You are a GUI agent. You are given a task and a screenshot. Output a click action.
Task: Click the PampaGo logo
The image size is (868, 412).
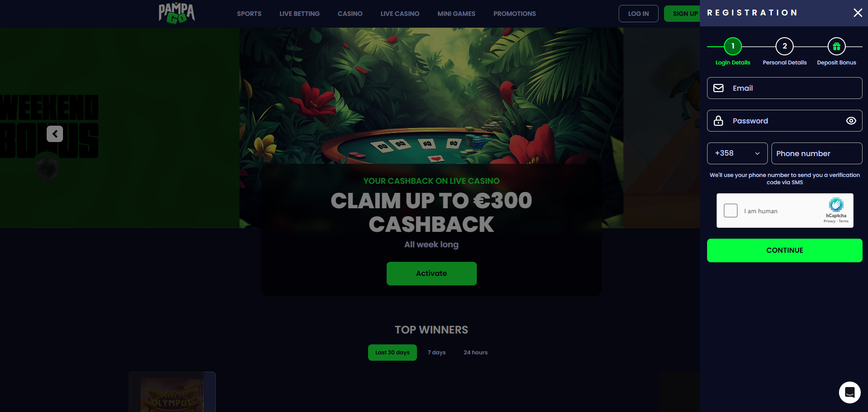pyautogui.click(x=177, y=13)
